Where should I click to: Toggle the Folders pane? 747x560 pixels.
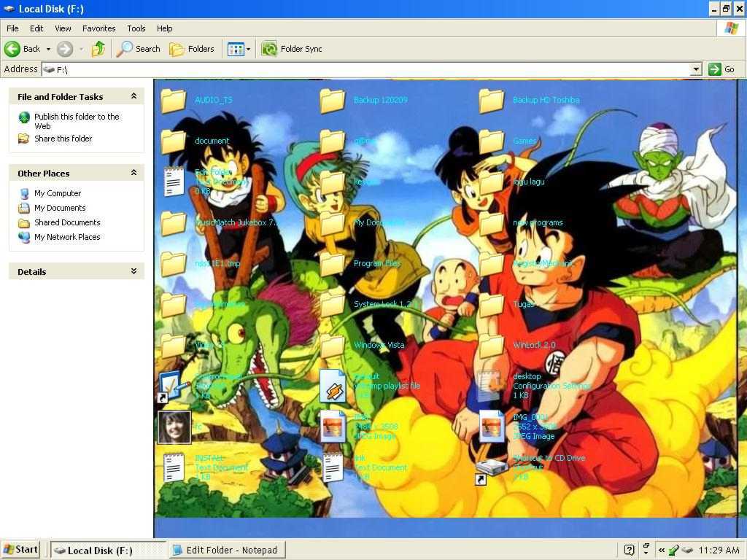[192, 49]
